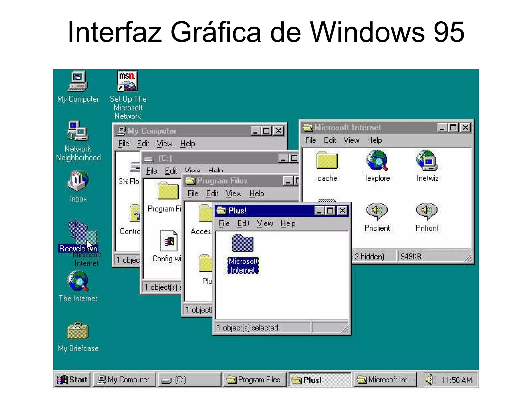Click the Plus! taskbar button
This screenshot has height=399, width=532.
coord(320,380)
